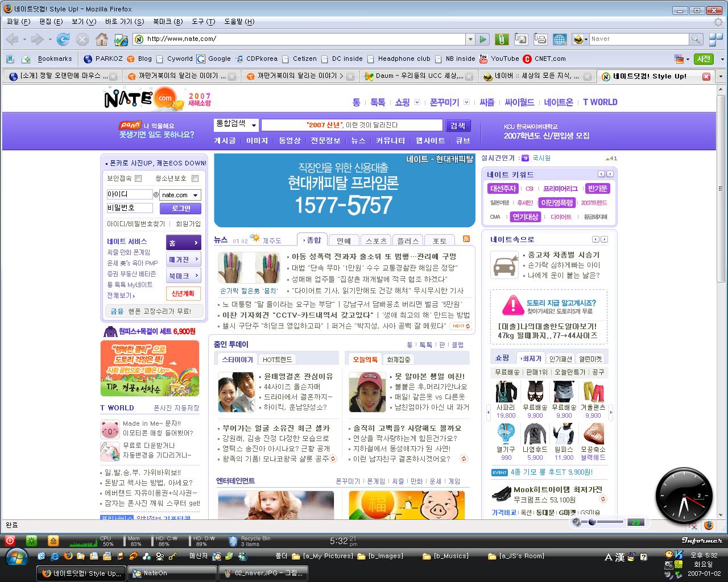Click the red power icon on Informer bar

coord(10,541)
